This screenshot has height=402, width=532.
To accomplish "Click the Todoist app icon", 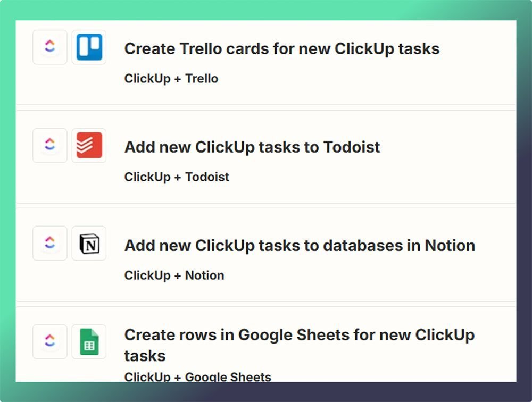I will (89, 145).
